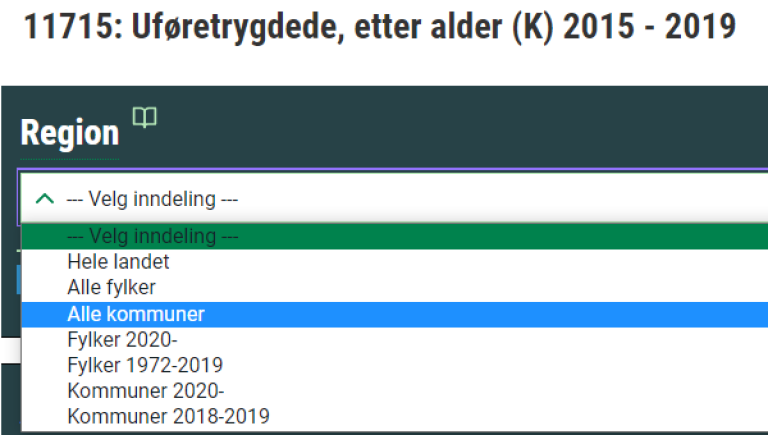The height and width of the screenshot is (435, 768).
Task: Pick 'Fylker 1972-2019' grouping
Action: 145,365
